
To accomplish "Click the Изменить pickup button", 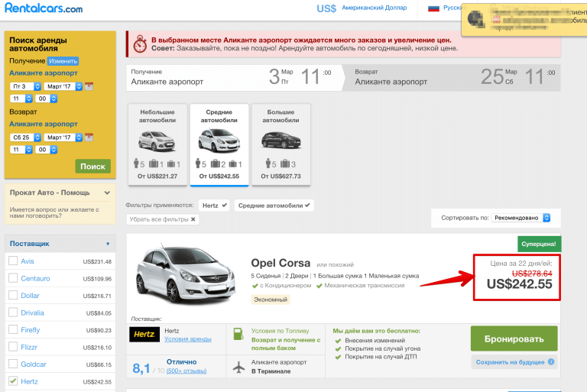I will (63, 61).
